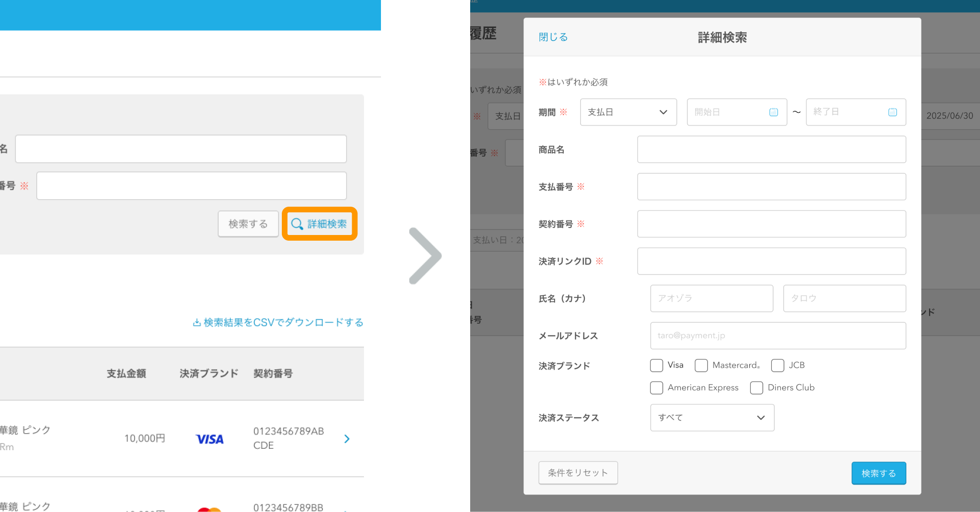Select the 詳細検索 header title
This screenshot has width=980, height=512.
[721, 37]
